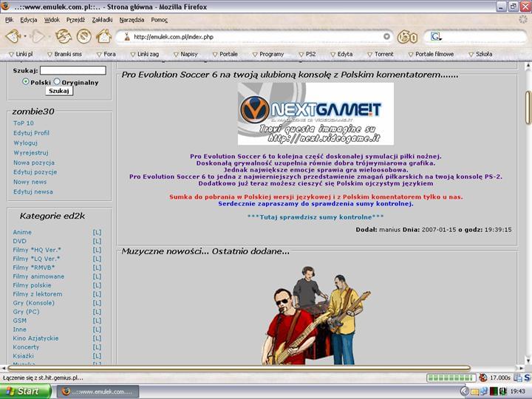Viewport: 532px width, 399px height.
Task: Open the Pomoc menu
Action: pyautogui.click(x=159, y=20)
